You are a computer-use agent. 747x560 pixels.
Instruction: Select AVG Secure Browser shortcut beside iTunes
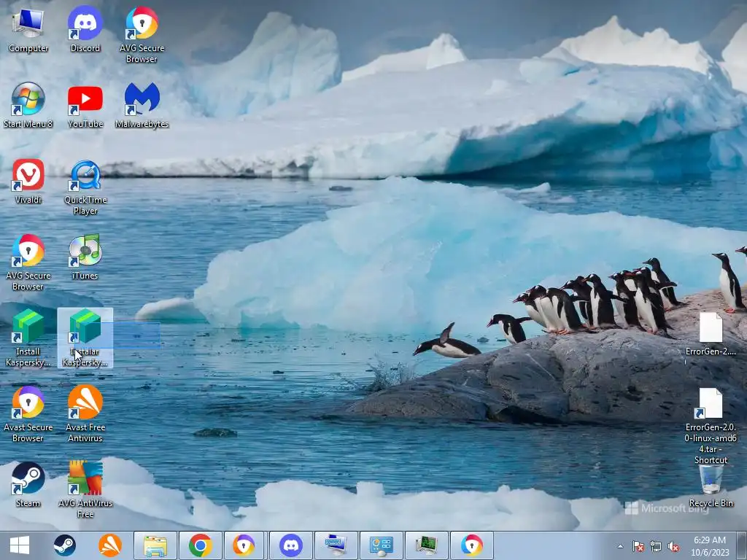click(28, 262)
